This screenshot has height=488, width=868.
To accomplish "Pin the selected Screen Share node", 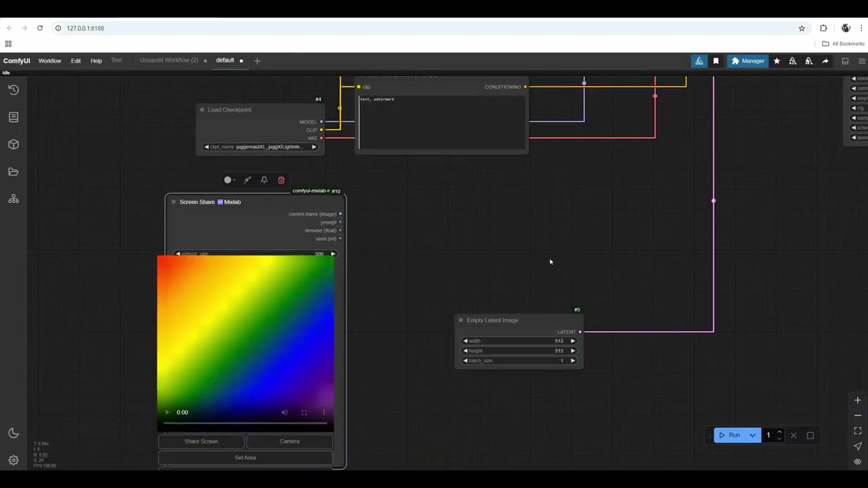I will click(x=264, y=180).
